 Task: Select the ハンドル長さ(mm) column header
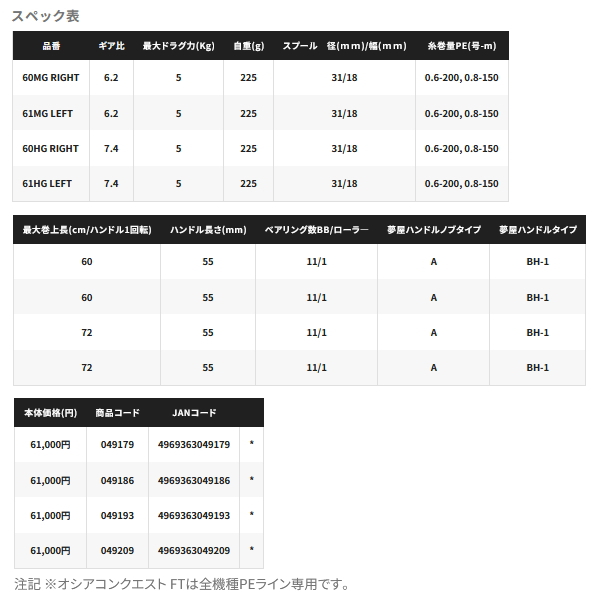pyautogui.click(x=208, y=230)
